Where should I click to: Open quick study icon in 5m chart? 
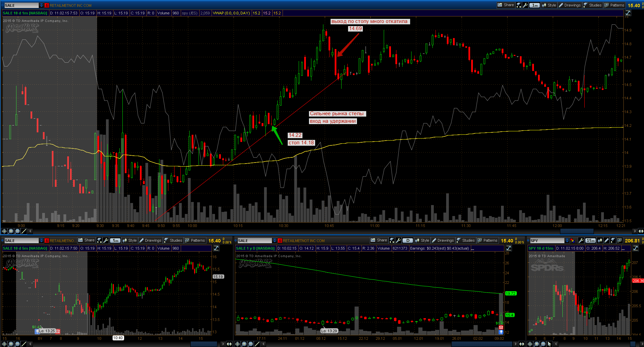point(99,240)
